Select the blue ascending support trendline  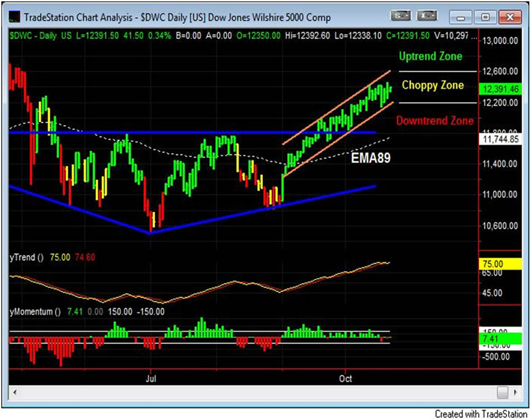click(x=263, y=209)
